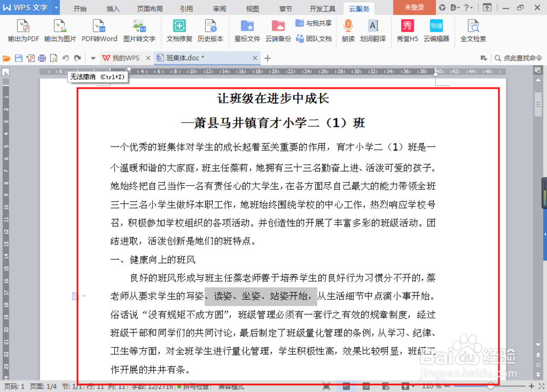Switch to the 视图 ribbon tab

coord(253,8)
